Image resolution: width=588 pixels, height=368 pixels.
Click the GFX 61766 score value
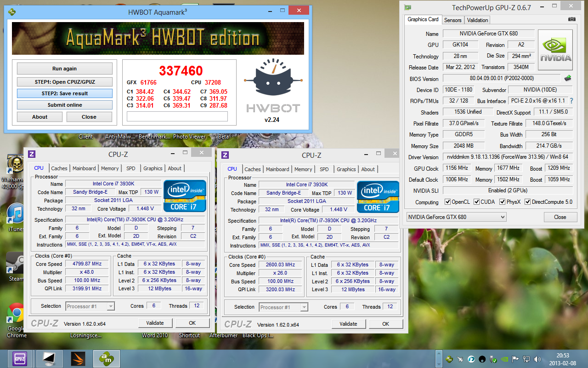click(x=148, y=82)
